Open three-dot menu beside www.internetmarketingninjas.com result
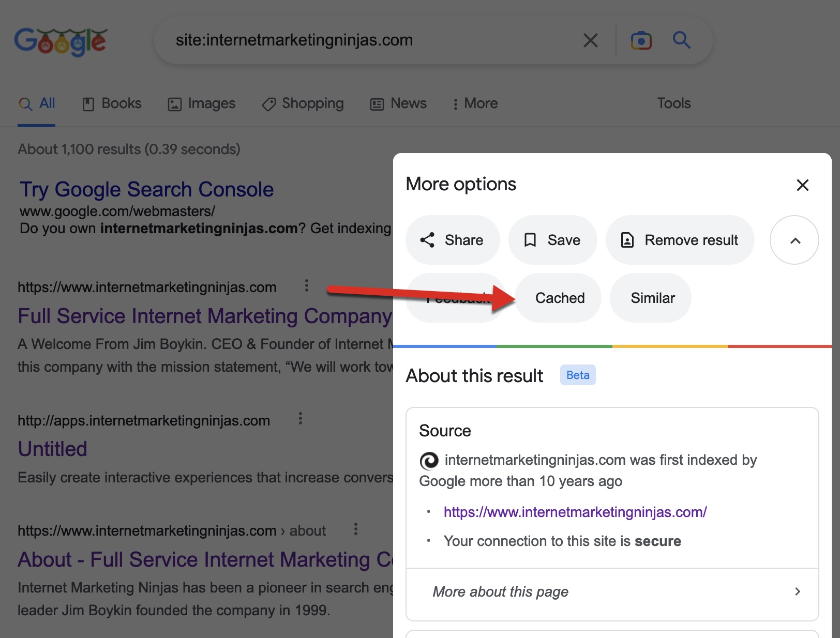 307,285
